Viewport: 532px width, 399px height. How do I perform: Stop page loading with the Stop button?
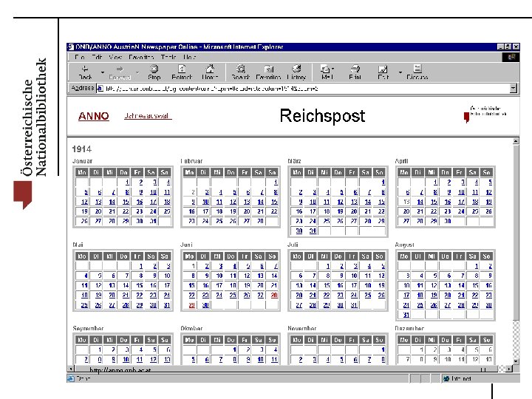pyautogui.click(x=154, y=72)
